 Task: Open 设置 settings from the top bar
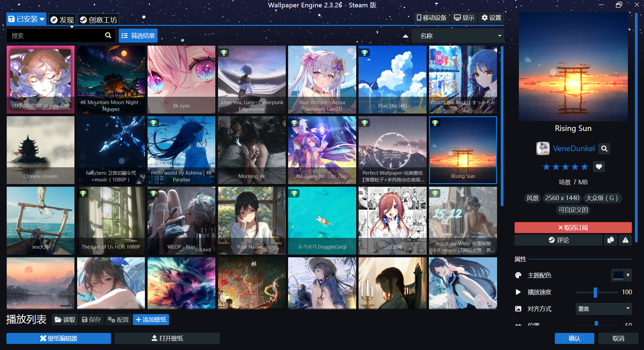[491, 17]
